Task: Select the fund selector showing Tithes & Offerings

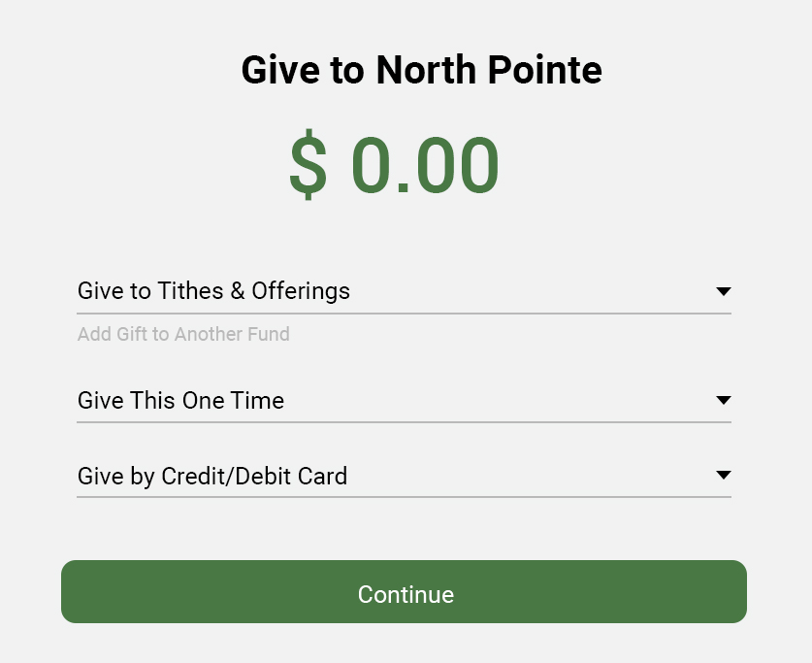Action: pos(404,291)
